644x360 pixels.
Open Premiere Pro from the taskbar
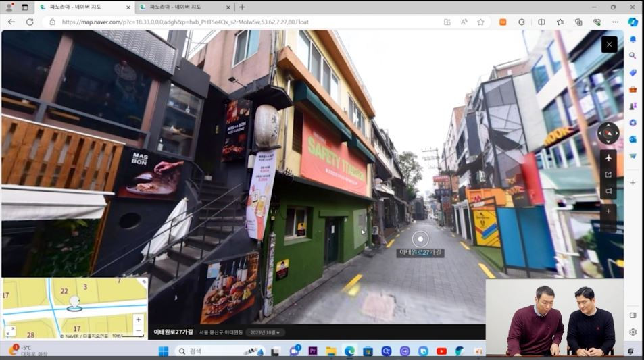(313, 351)
